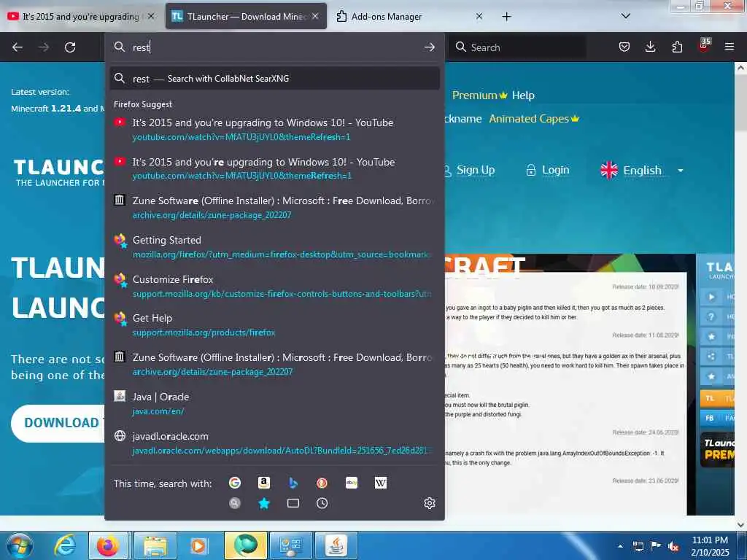Open the uBlock Origin icon showing 35
747x560 pixels.
pyautogui.click(x=704, y=46)
